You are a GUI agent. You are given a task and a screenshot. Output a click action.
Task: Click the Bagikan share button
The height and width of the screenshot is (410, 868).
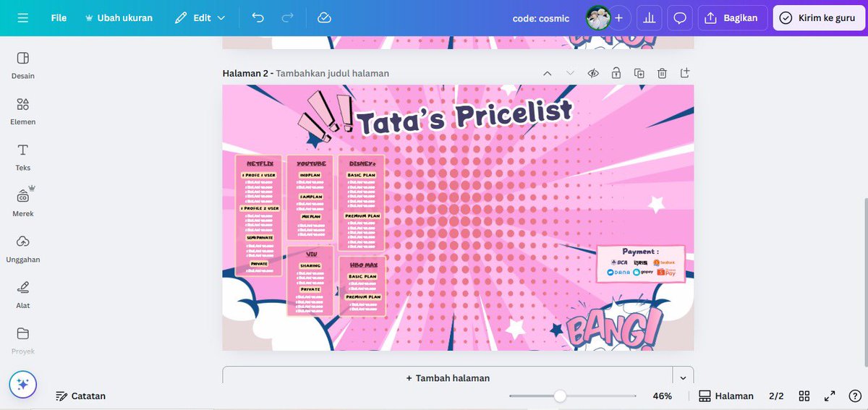click(x=733, y=17)
